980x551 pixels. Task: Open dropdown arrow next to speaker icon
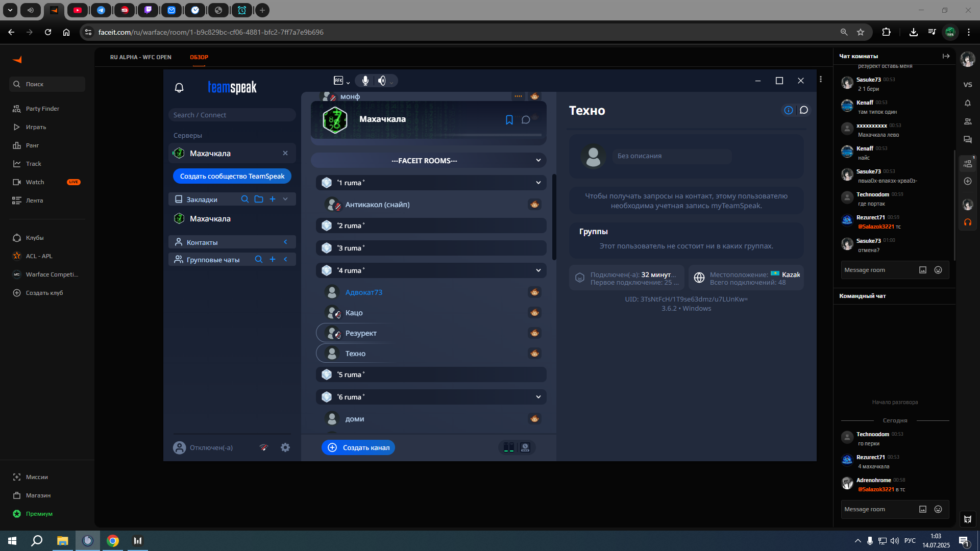[391, 82]
